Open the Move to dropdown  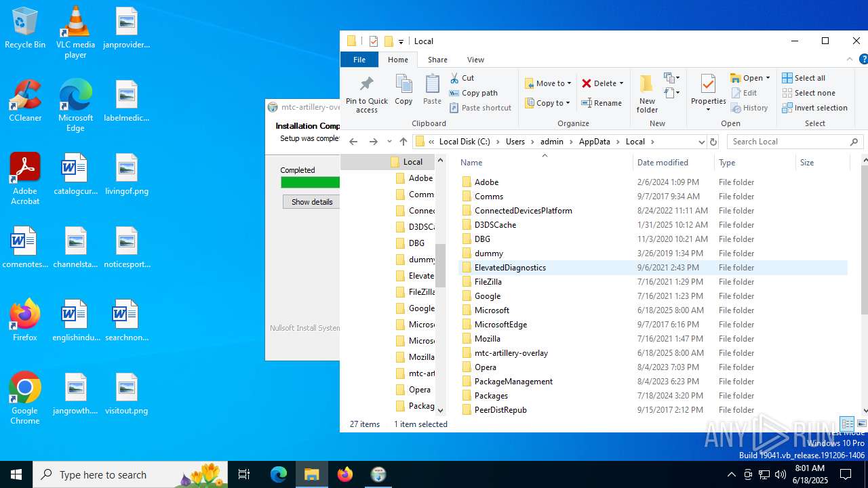548,83
